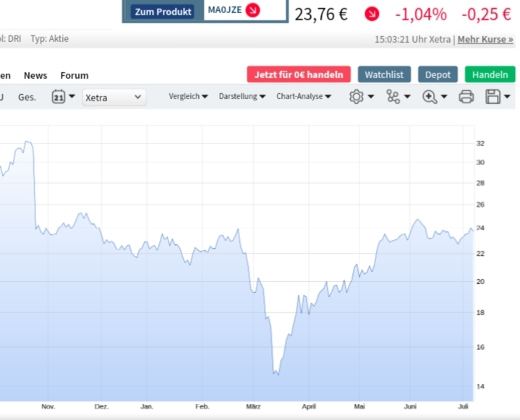The image size is (520, 420).
Task: Add stock to Watchlist
Action: (x=384, y=74)
